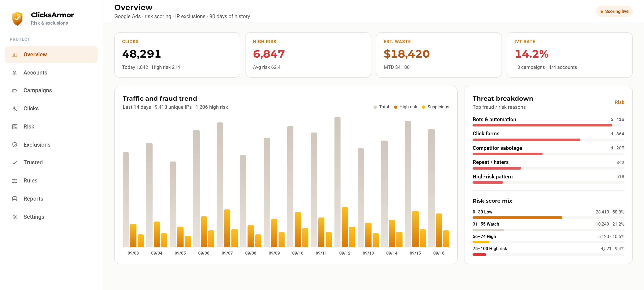Click the Scoring live status badge

[x=614, y=11]
